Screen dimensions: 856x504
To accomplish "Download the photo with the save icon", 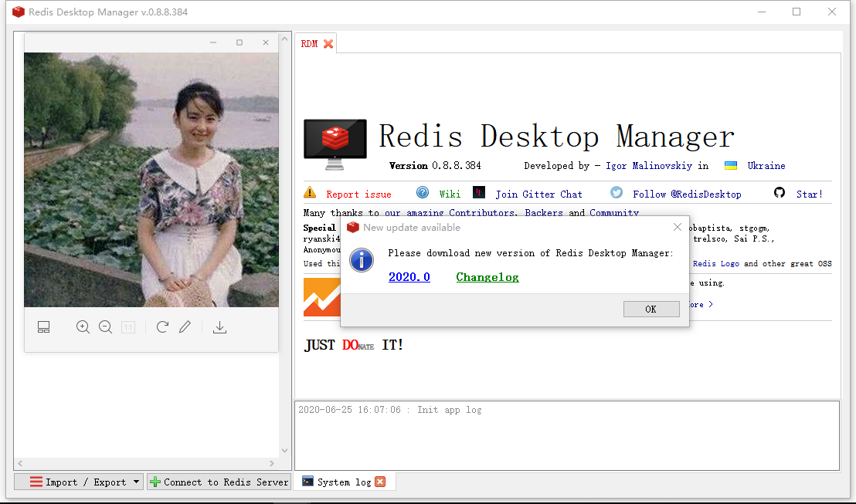I will 219,327.
